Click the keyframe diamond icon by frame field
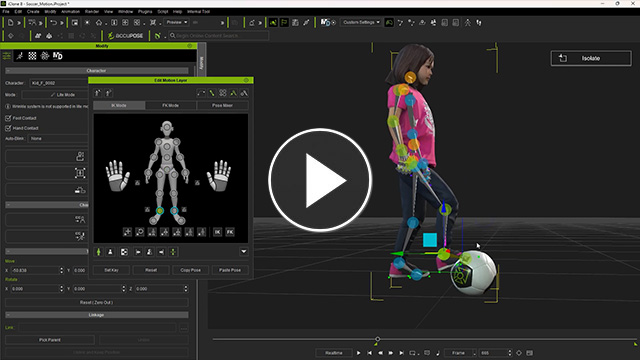This screenshot has height=360, width=640. [519, 353]
